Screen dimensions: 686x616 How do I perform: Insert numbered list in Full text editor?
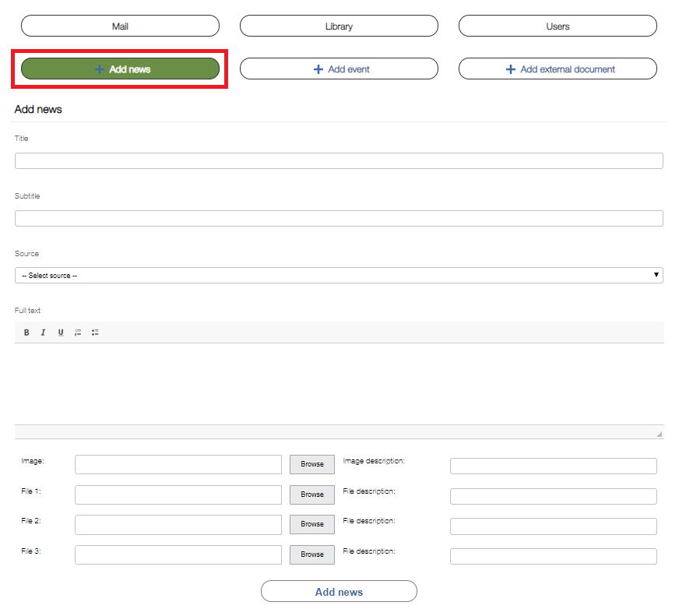pyautogui.click(x=78, y=333)
